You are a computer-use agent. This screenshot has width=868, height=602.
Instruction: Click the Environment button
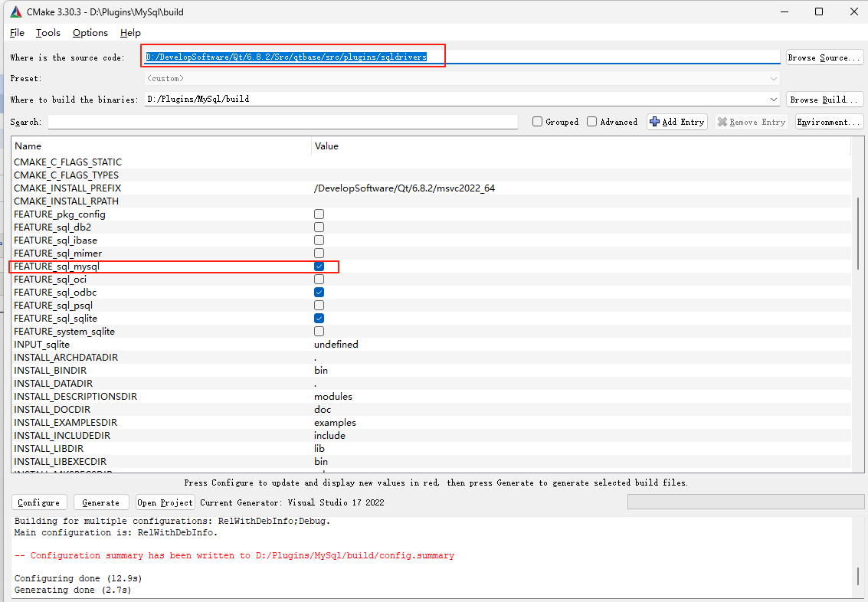(829, 122)
